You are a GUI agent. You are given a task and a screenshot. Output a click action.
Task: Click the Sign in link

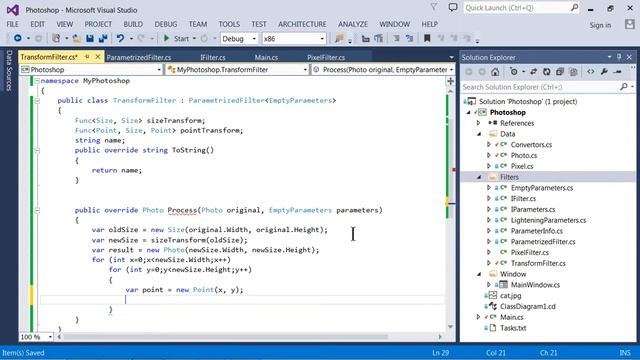(x=600, y=25)
